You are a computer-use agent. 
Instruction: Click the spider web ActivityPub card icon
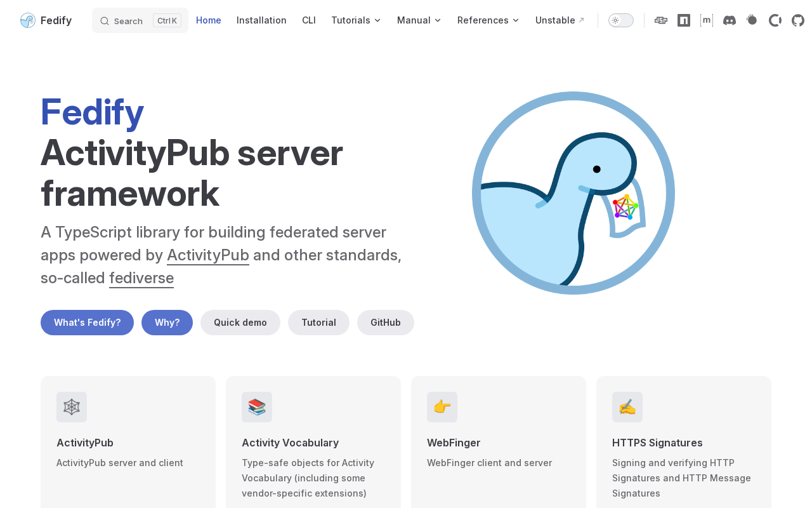(x=72, y=407)
